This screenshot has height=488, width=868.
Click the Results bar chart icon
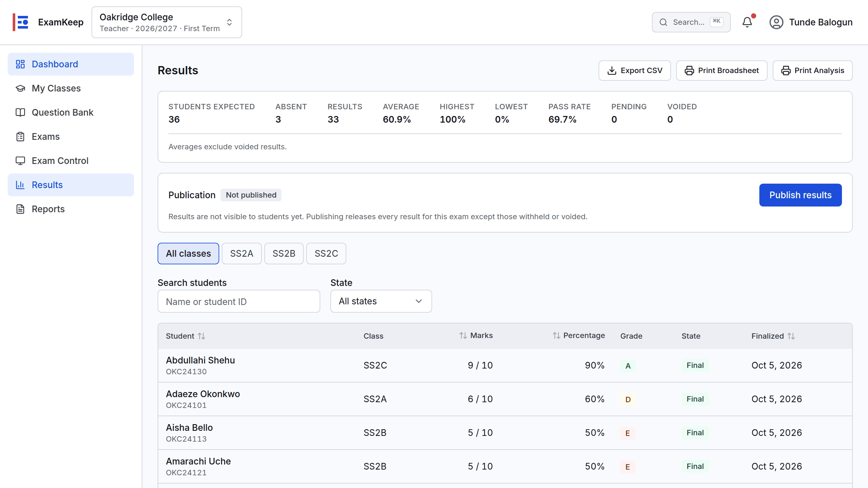pyautogui.click(x=20, y=185)
